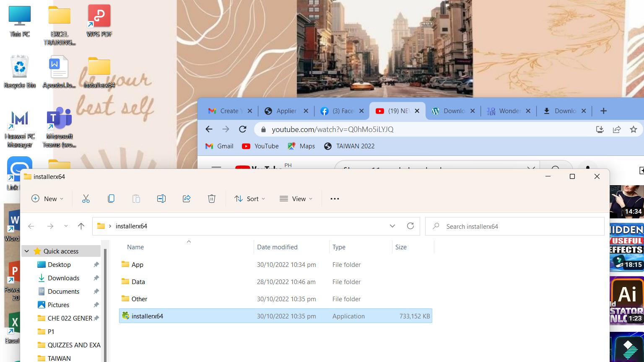Select Downloads in the navigation pane
This screenshot has height=362, width=644.
63,278
